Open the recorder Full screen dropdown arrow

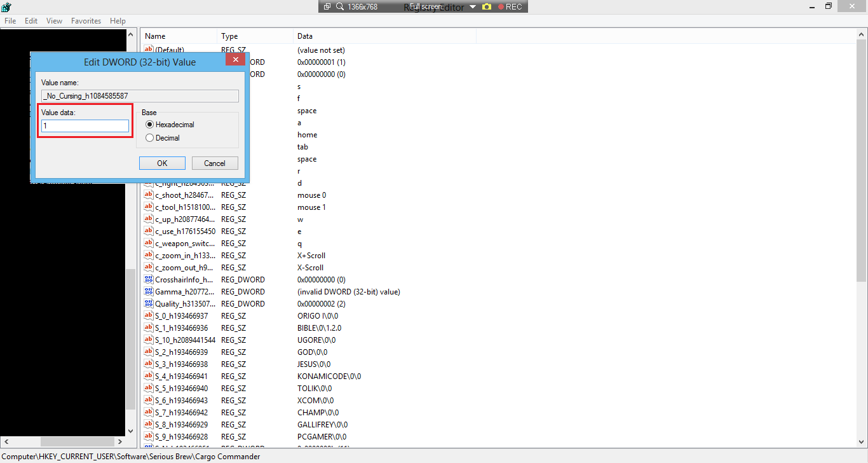pos(473,6)
